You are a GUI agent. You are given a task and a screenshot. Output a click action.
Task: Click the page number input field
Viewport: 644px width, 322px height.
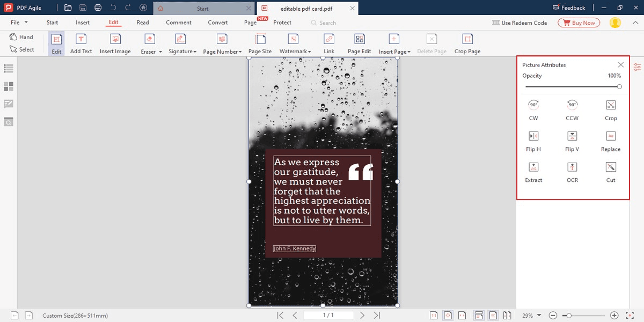pos(328,316)
